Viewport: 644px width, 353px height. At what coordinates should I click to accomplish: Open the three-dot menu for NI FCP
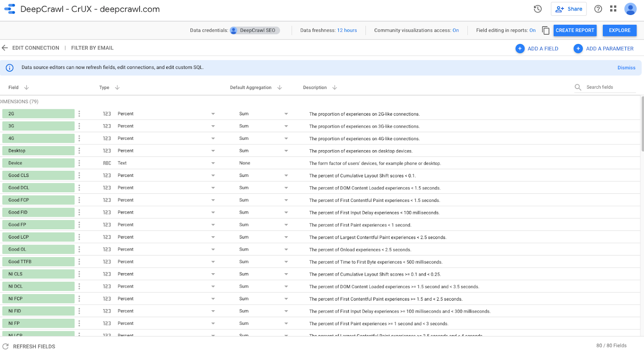(79, 299)
